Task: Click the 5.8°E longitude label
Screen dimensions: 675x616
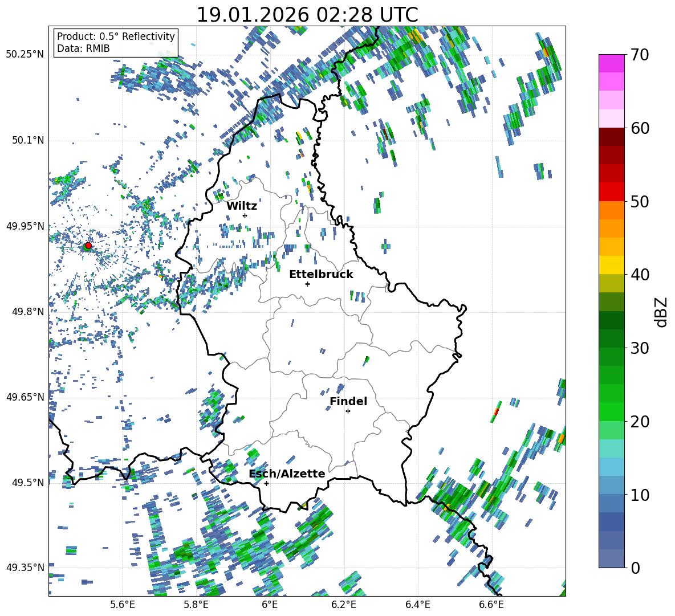Action: click(196, 605)
